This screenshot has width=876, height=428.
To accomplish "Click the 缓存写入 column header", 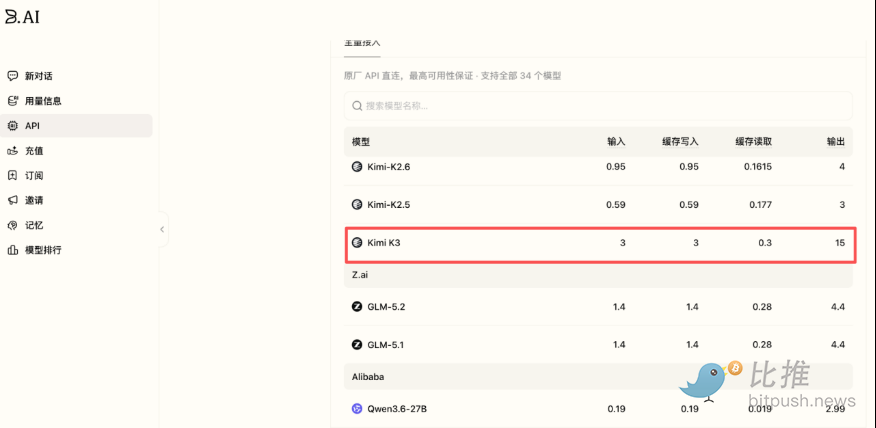I will [680, 142].
